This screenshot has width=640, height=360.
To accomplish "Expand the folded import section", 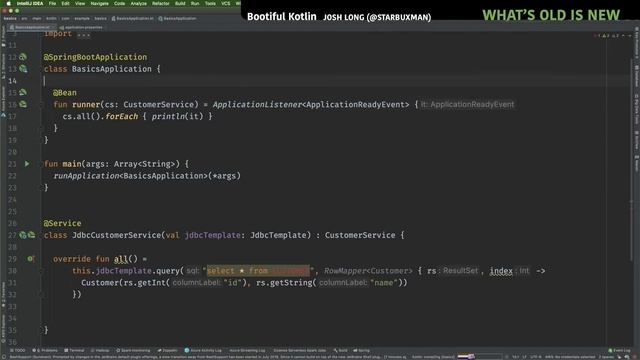I will (x=83, y=34).
